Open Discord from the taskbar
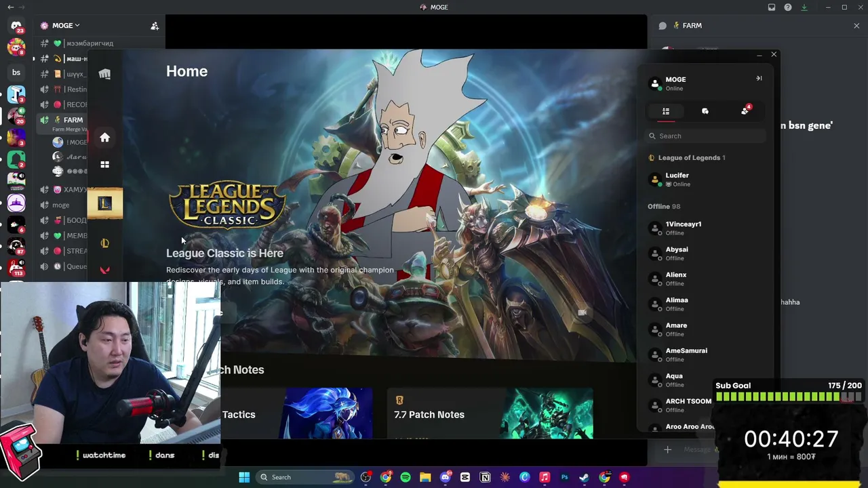Image resolution: width=868 pixels, height=488 pixels. [446, 477]
